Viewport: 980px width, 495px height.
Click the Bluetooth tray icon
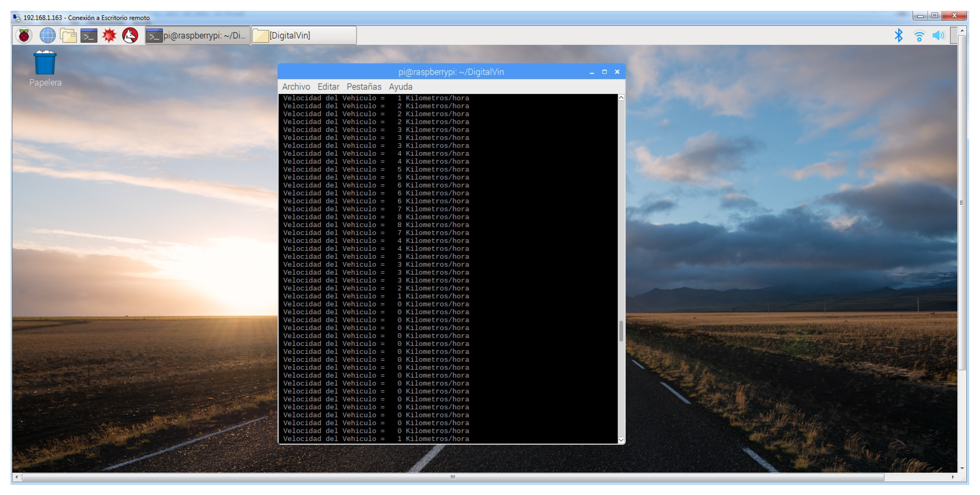pyautogui.click(x=898, y=36)
